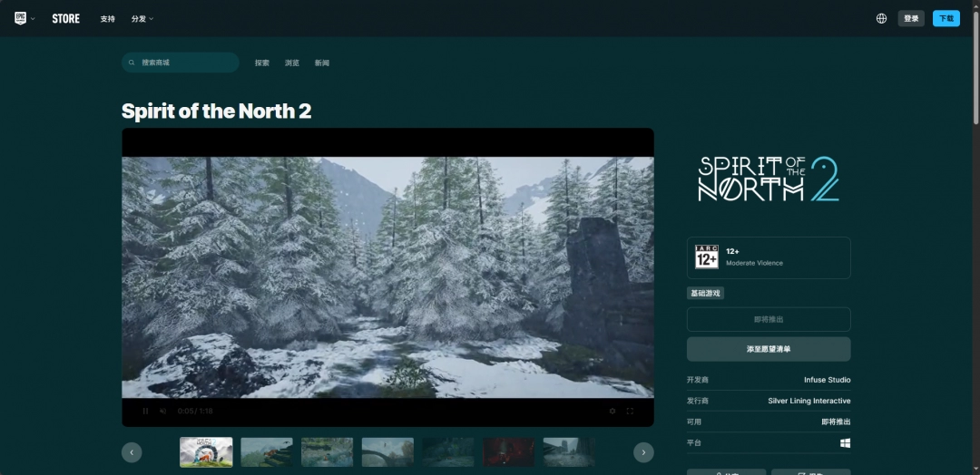Open video settings gear
980x475 pixels.
(612, 412)
